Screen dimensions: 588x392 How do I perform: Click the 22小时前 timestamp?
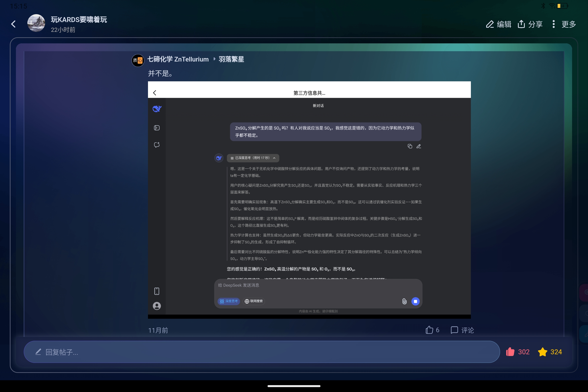tap(63, 30)
